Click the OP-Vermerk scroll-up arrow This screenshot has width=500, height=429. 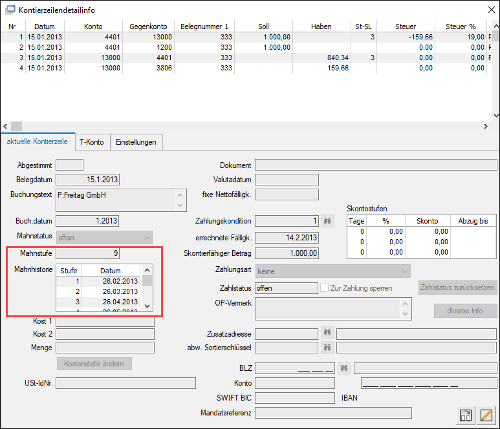(x=405, y=304)
